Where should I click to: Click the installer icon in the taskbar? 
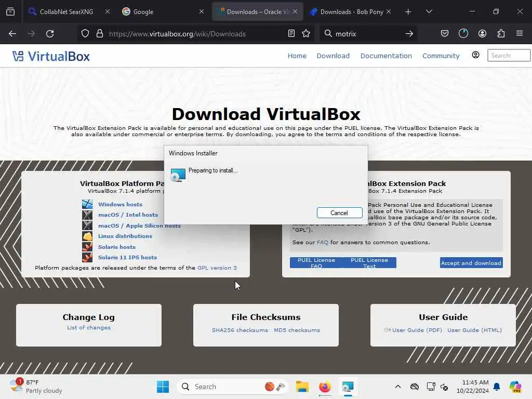348,387
